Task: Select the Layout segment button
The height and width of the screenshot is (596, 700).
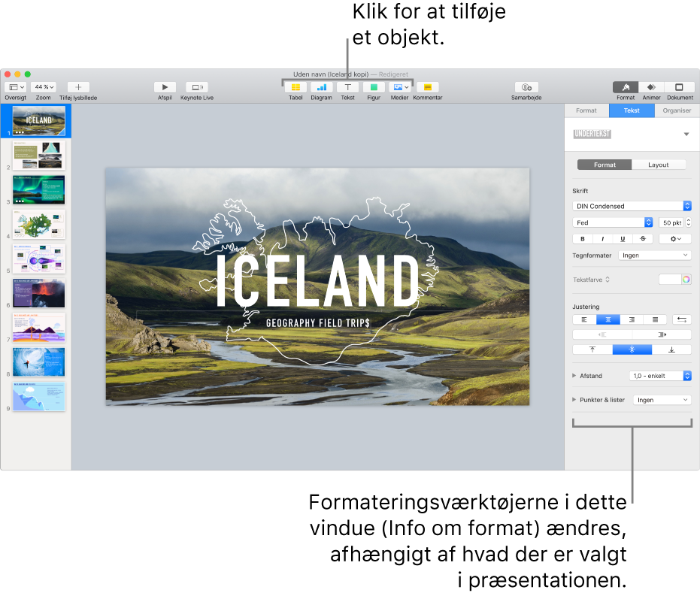Action: (659, 165)
